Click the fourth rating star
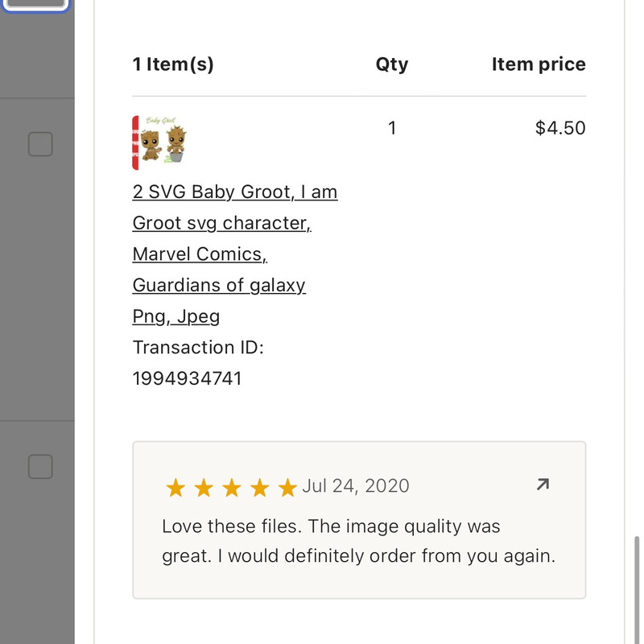The width and height of the screenshot is (644, 644). click(x=259, y=488)
